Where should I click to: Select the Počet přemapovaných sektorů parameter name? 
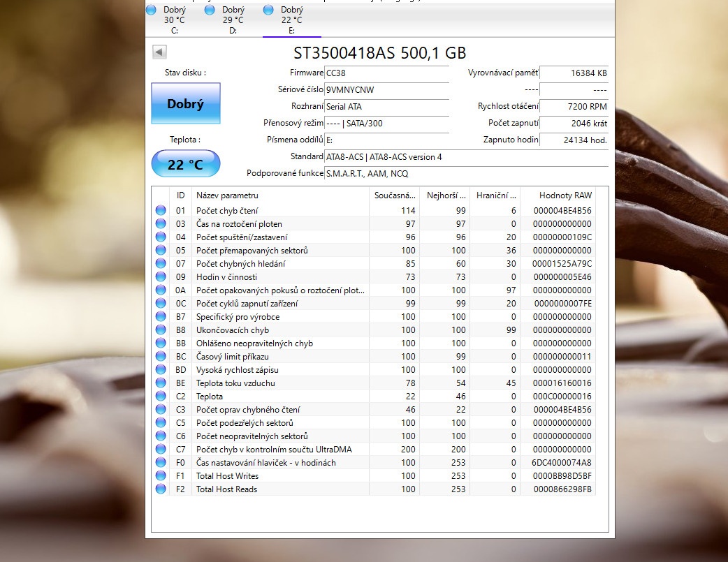[x=252, y=251]
